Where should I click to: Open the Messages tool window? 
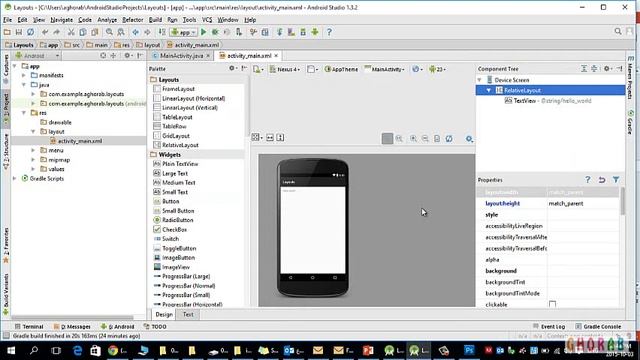pos(72,327)
